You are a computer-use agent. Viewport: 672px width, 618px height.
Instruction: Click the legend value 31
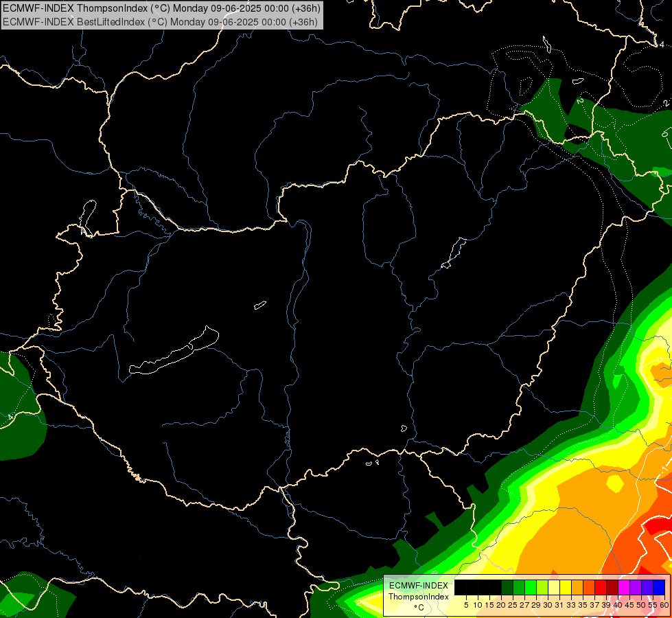point(559,605)
